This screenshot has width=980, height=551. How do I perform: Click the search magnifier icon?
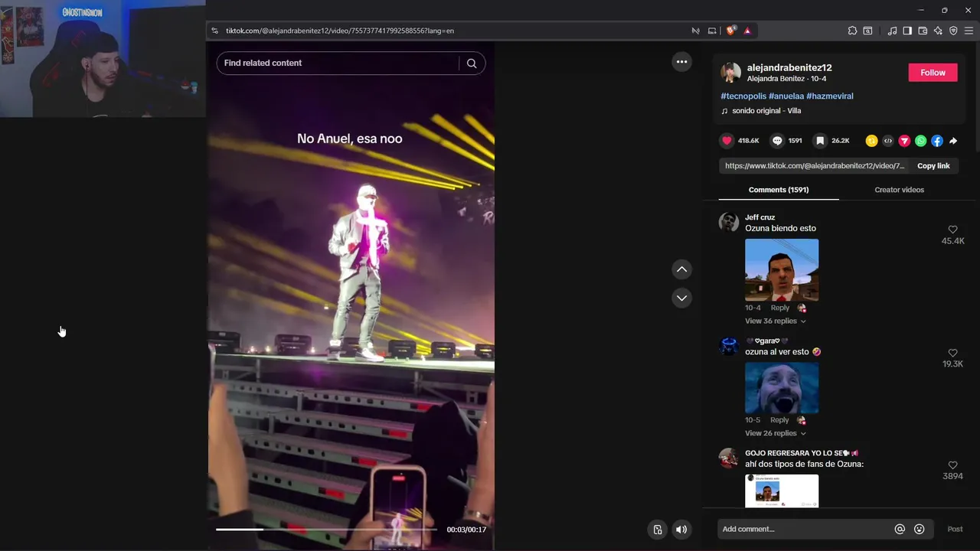coord(472,64)
